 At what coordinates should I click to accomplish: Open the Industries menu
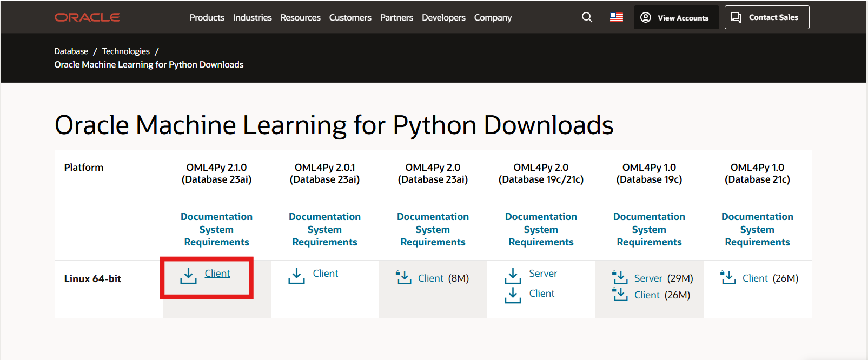[x=252, y=17]
